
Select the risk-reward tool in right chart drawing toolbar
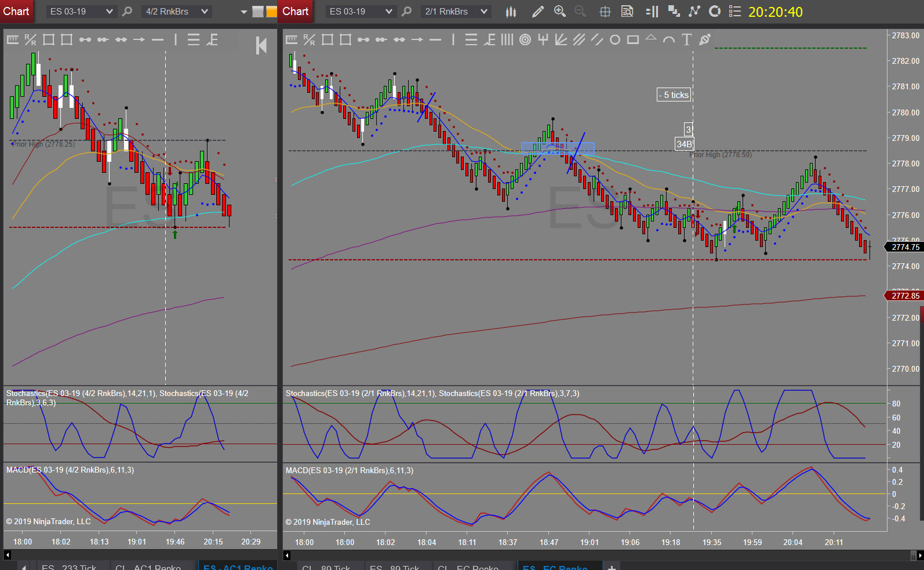pos(310,39)
